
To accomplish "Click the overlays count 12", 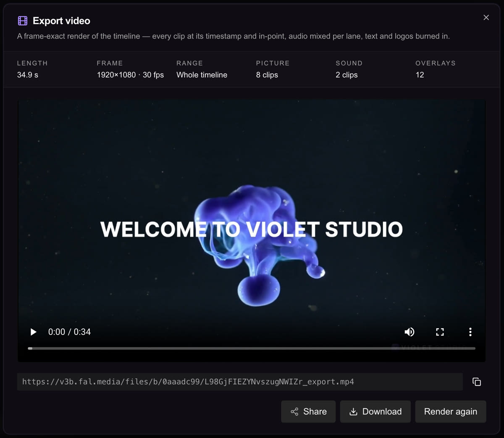I will (x=420, y=75).
